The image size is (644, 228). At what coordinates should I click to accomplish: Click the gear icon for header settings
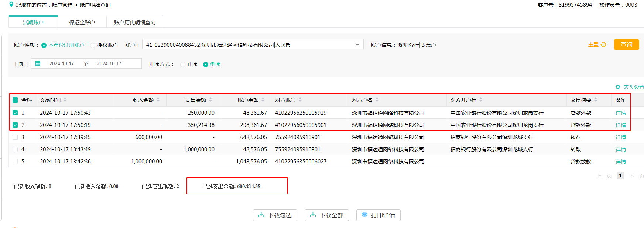click(x=618, y=87)
